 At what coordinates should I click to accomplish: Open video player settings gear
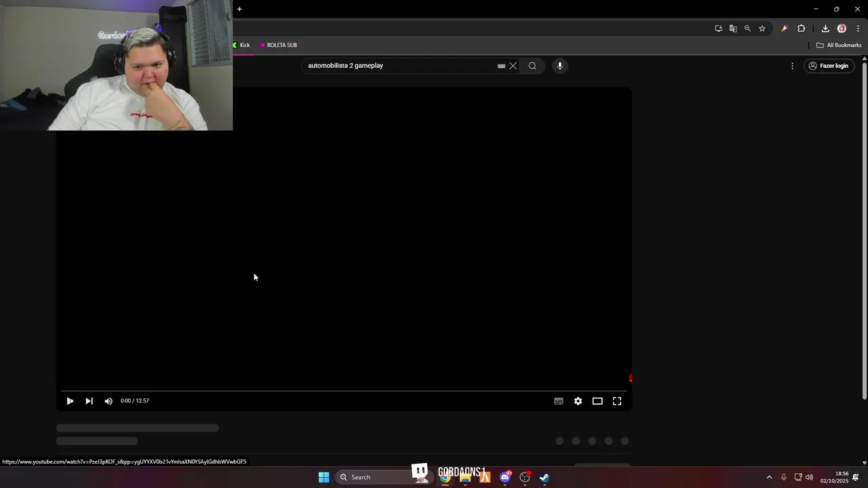click(x=578, y=401)
